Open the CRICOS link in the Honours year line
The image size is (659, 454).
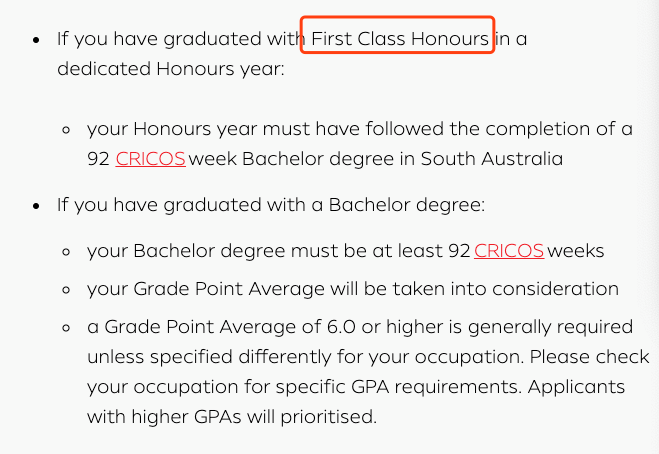pyautogui.click(x=150, y=159)
